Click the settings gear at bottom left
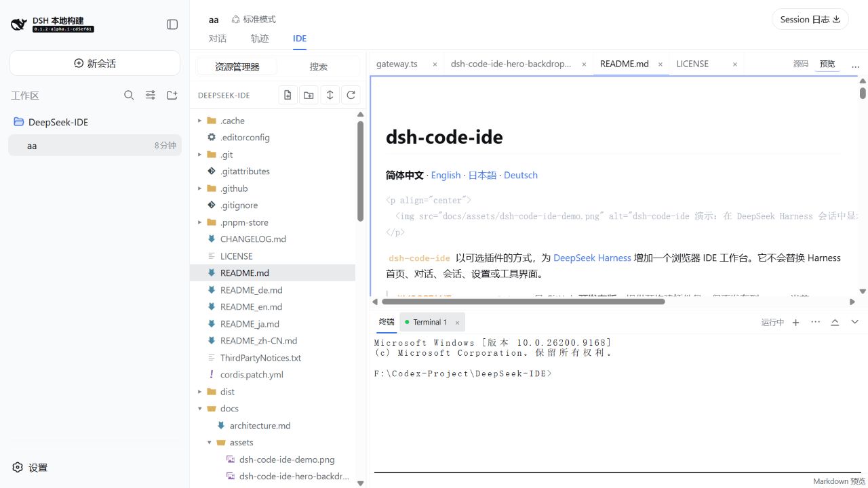Screen dimensions: 868x488 (18, 467)
